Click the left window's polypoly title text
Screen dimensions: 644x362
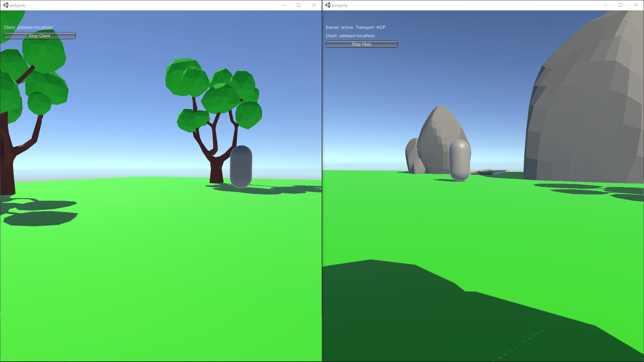tap(18, 5)
